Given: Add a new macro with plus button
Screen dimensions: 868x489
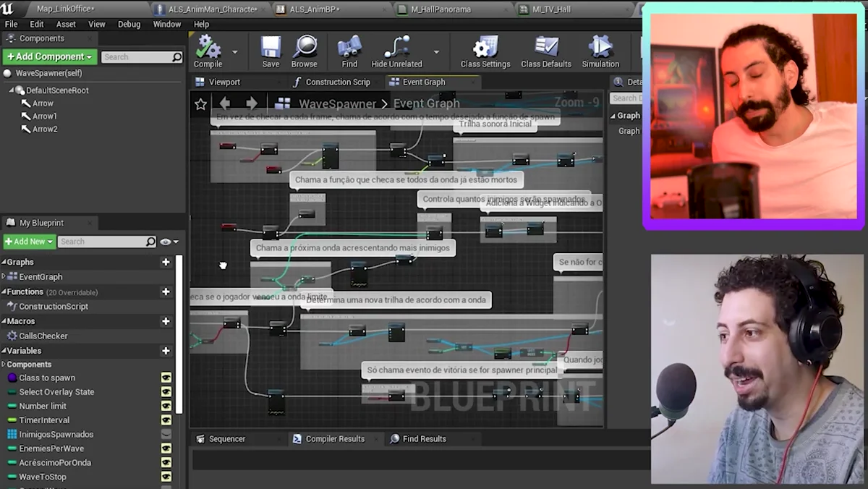Looking at the screenshot, I should (x=166, y=321).
